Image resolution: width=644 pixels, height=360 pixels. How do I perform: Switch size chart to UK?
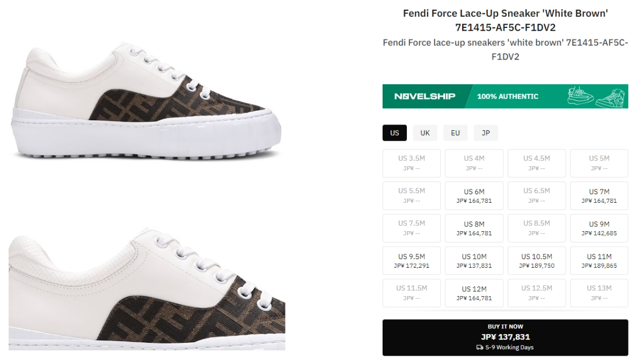pyautogui.click(x=425, y=133)
